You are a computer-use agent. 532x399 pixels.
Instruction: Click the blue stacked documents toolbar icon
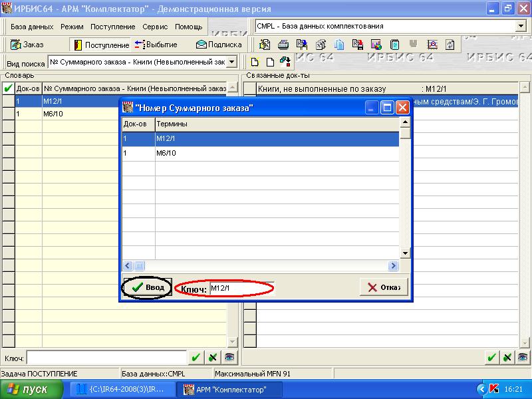click(x=339, y=45)
